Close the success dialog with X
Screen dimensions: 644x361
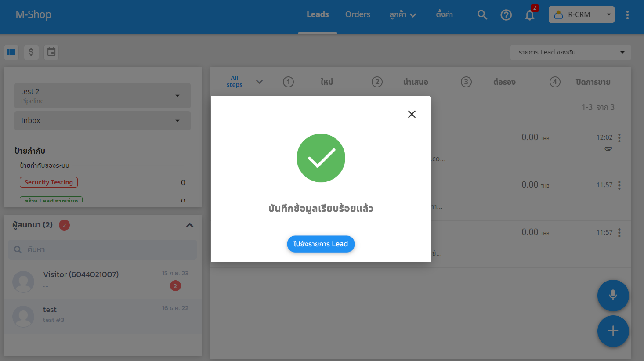pyautogui.click(x=412, y=114)
